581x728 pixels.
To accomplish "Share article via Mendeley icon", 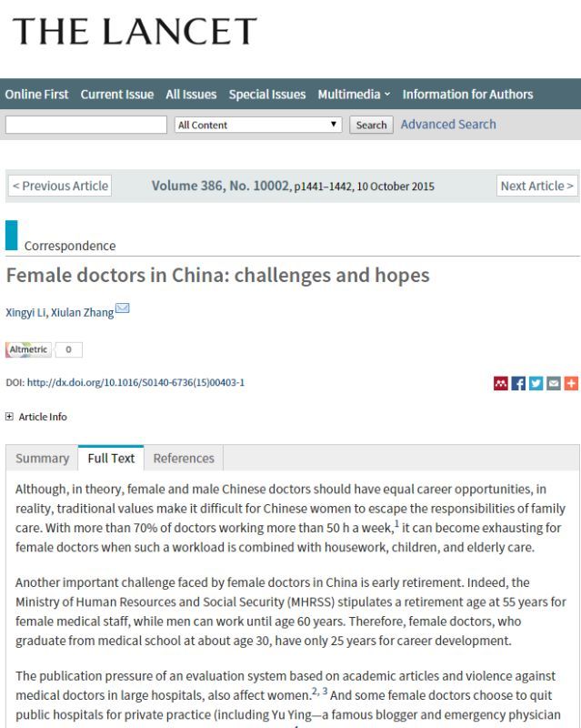I will tap(501, 383).
